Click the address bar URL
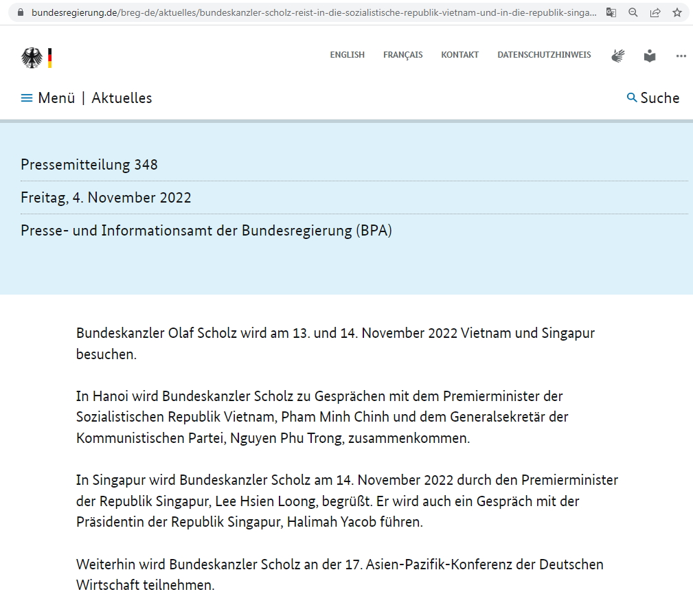 314,12
